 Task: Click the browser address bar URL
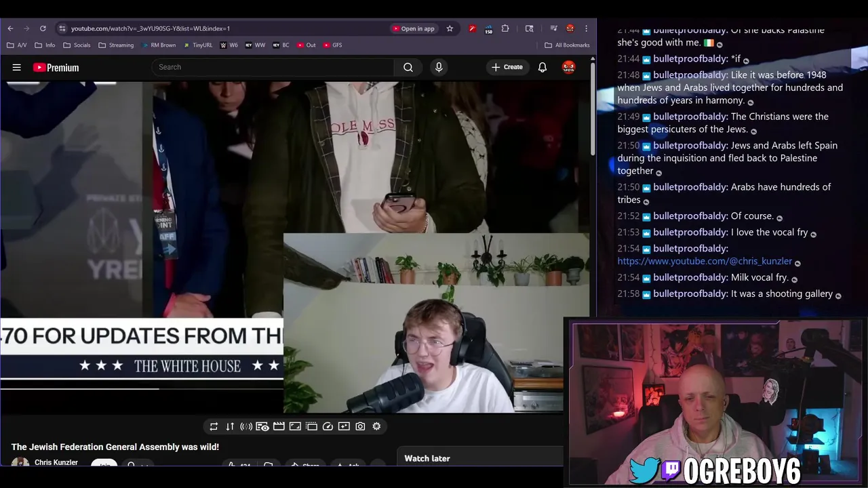point(151,28)
